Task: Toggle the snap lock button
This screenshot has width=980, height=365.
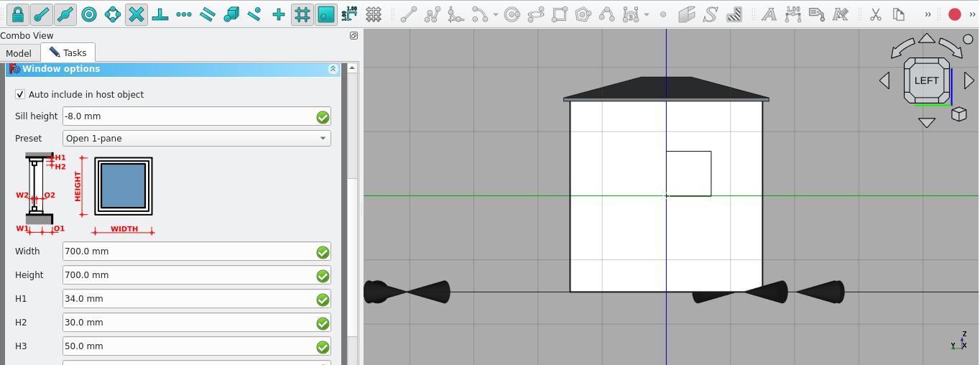Action: coord(18,14)
